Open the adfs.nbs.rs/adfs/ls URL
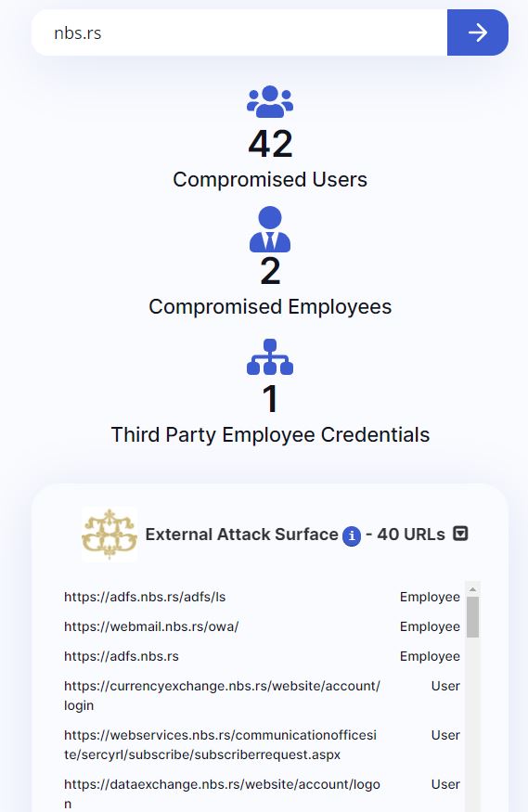528x812 pixels. point(145,597)
